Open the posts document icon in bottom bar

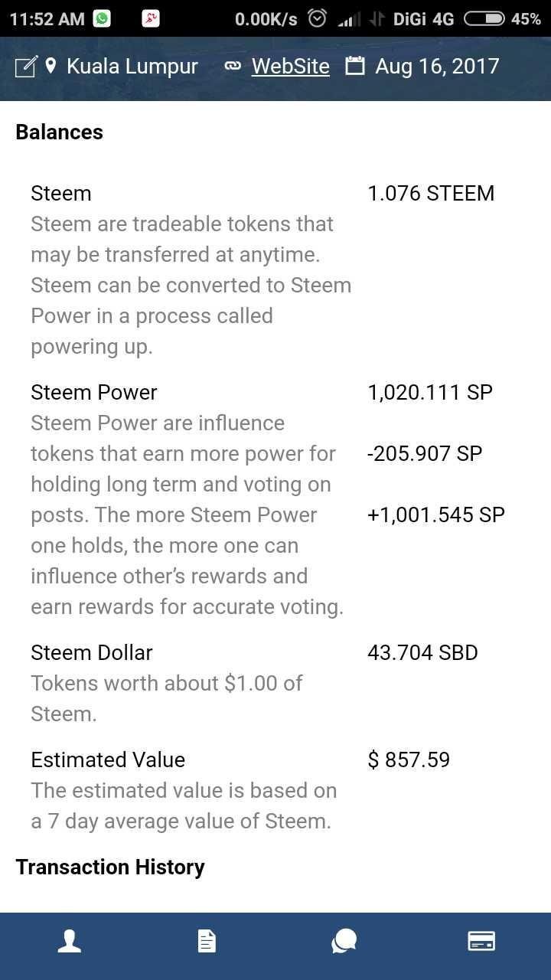coord(207,941)
